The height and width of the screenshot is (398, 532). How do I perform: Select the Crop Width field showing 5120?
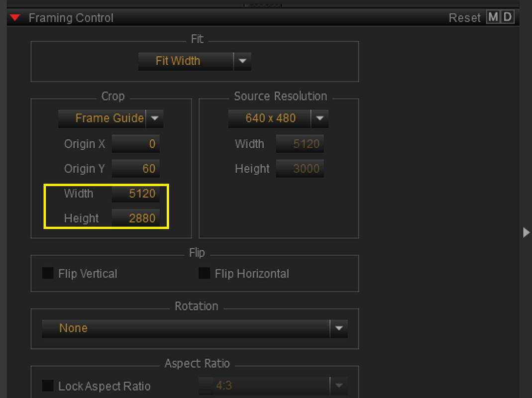[136, 194]
